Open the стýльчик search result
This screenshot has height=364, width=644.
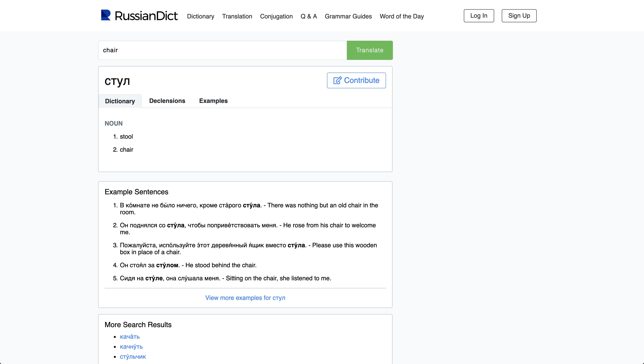[x=133, y=357]
